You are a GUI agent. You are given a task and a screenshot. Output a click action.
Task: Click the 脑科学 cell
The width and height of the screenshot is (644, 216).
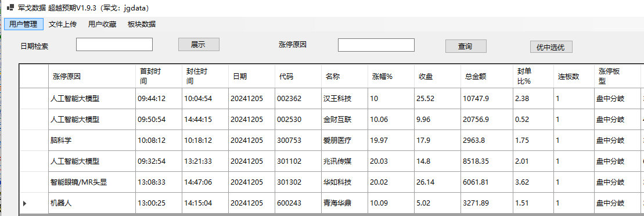click(x=92, y=141)
